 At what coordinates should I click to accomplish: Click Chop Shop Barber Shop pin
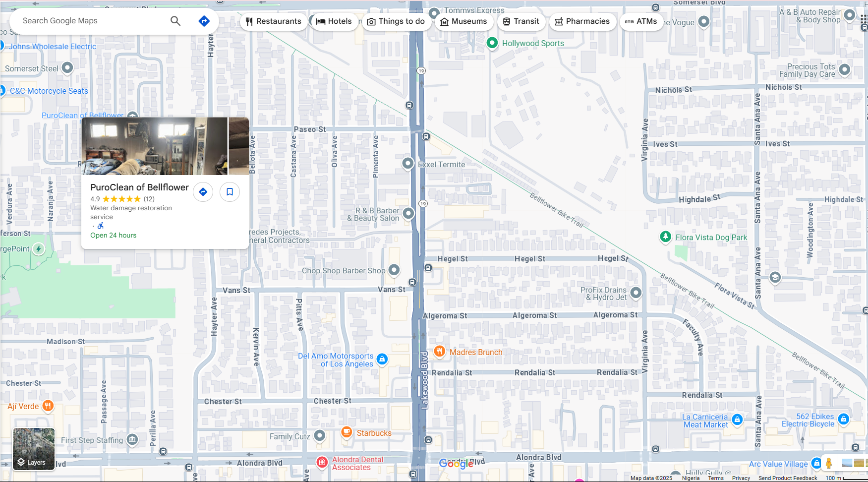click(394, 270)
